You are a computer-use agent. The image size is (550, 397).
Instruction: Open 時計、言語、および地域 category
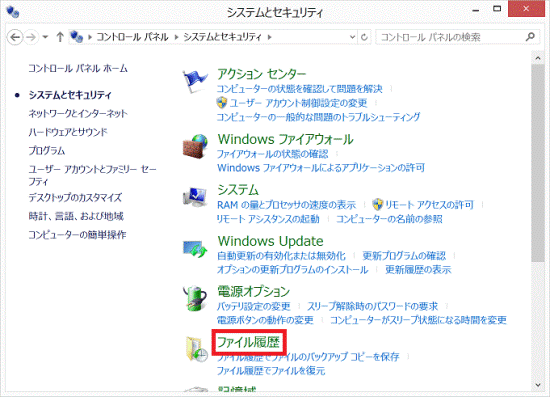[x=76, y=216]
